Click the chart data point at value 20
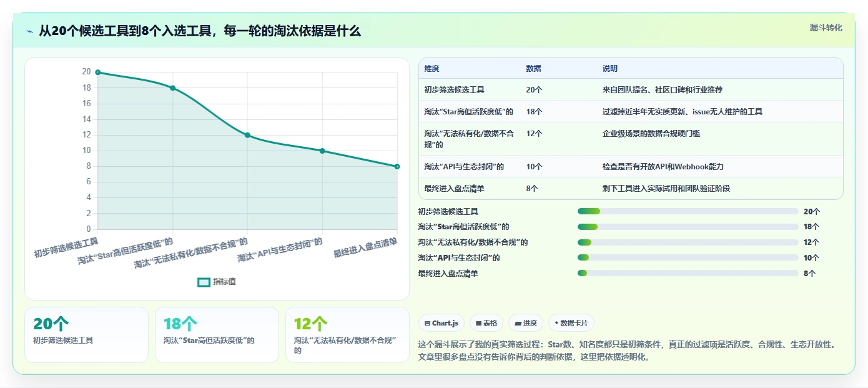This screenshot has width=868, height=388. click(x=98, y=72)
